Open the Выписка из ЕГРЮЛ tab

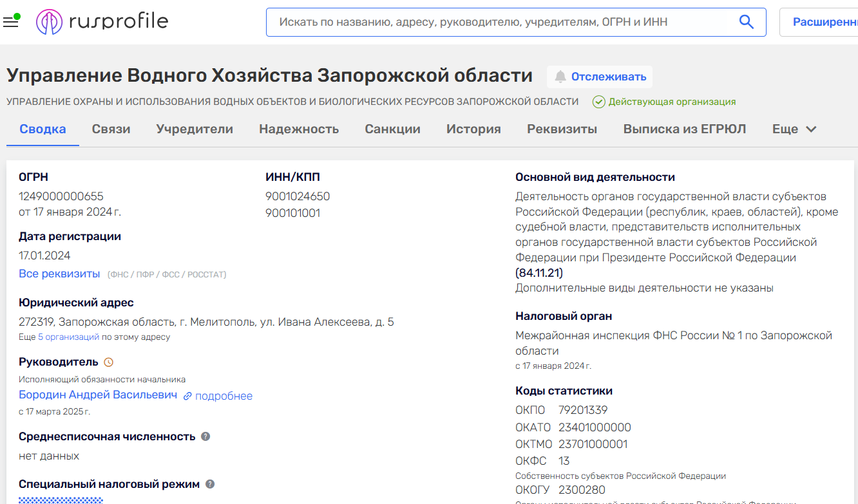[x=684, y=129]
